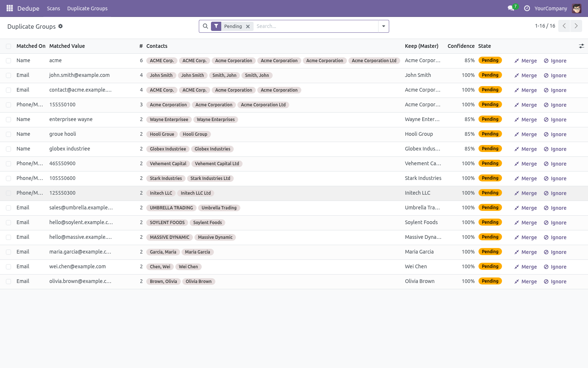The image size is (588, 368).
Task: Open the apps grid menu icon
Action: click(x=10, y=8)
